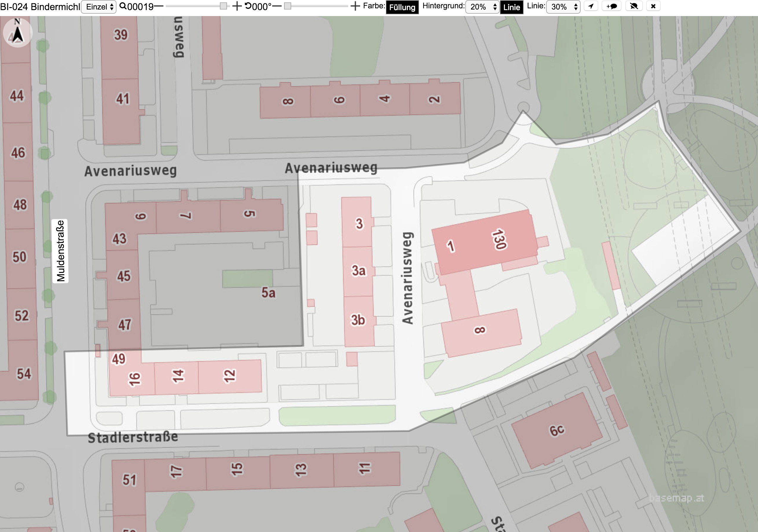
Task: Click the rotation slider handle
Action: 288,6
